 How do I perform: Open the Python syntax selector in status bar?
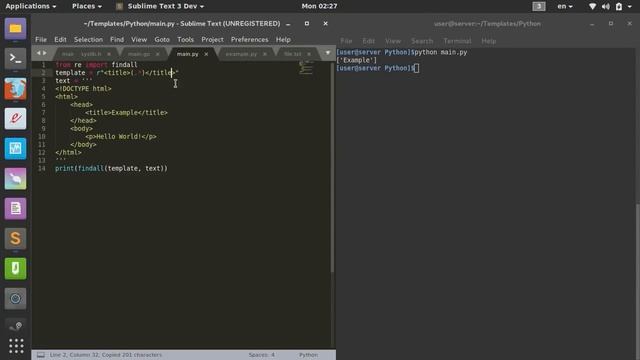[x=308, y=355]
